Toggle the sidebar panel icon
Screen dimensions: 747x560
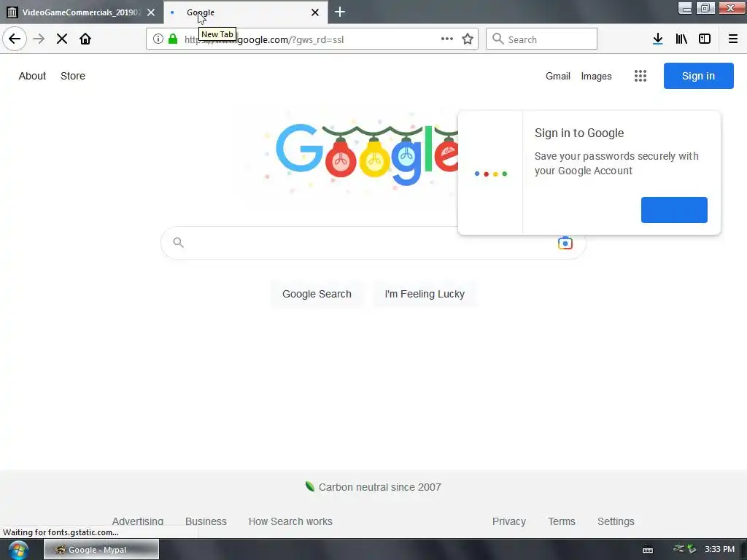click(705, 39)
